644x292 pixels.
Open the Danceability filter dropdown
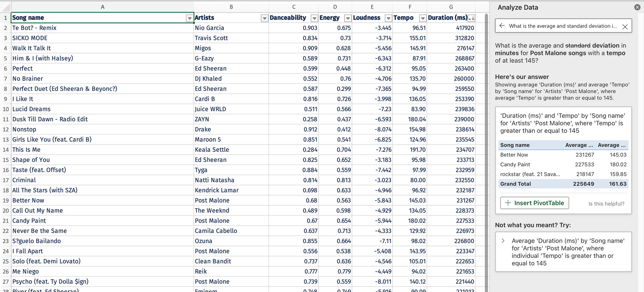[x=314, y=18]
